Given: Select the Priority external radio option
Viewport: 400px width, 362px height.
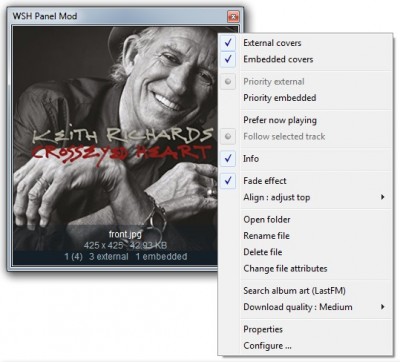Looking at the screenshot, I should pos(228,82).
